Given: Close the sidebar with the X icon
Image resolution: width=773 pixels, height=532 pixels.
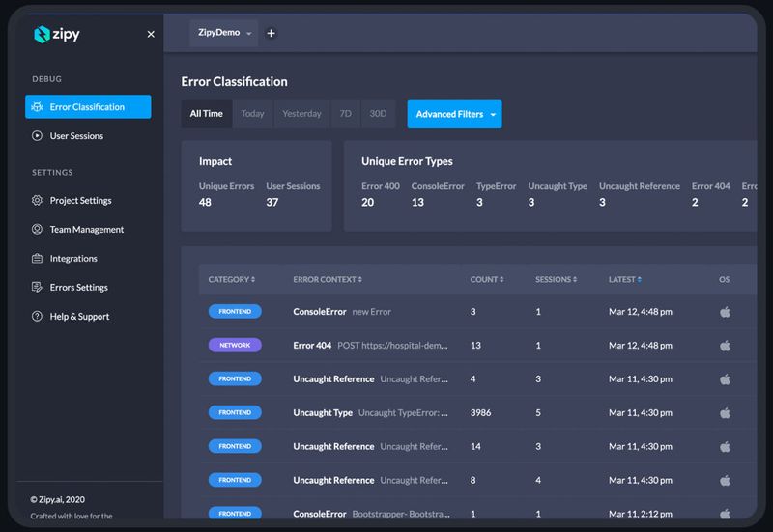Looking at the screenshot, I should 151,34.
